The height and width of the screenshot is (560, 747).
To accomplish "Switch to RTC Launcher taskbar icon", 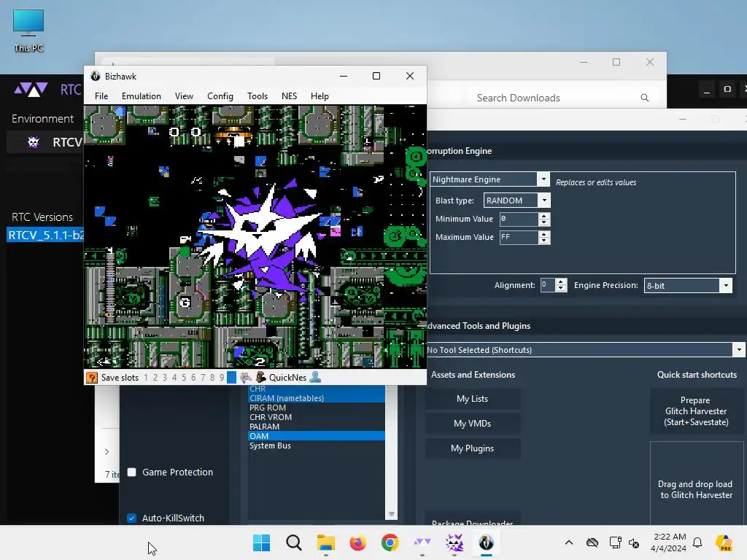I will (422, 542).
